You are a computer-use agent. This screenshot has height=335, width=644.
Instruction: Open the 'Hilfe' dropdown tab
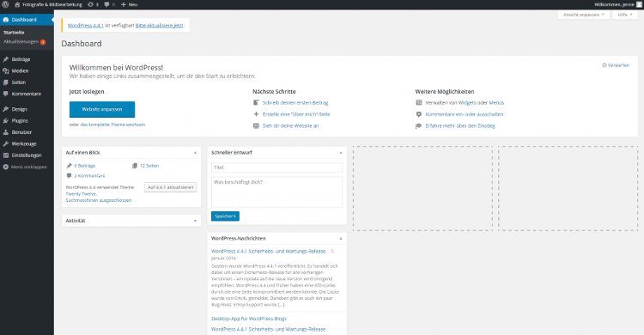(x=625, y=15)
